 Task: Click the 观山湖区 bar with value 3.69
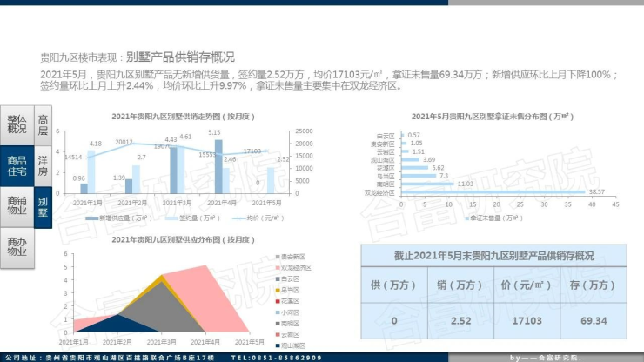click(410, 159)
